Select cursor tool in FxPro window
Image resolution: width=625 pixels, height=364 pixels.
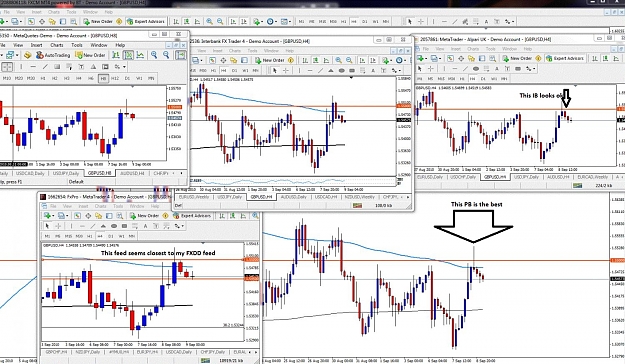(x=47, y=226)
